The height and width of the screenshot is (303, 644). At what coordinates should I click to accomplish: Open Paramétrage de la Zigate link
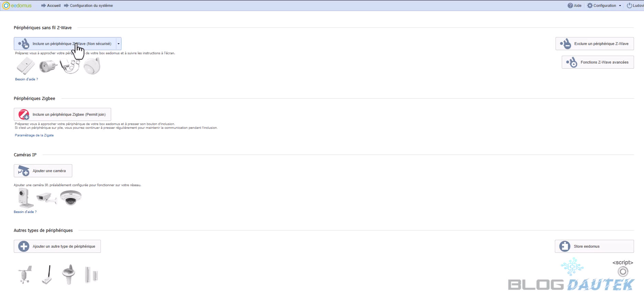pyautogui.click(x=34, y=135)
